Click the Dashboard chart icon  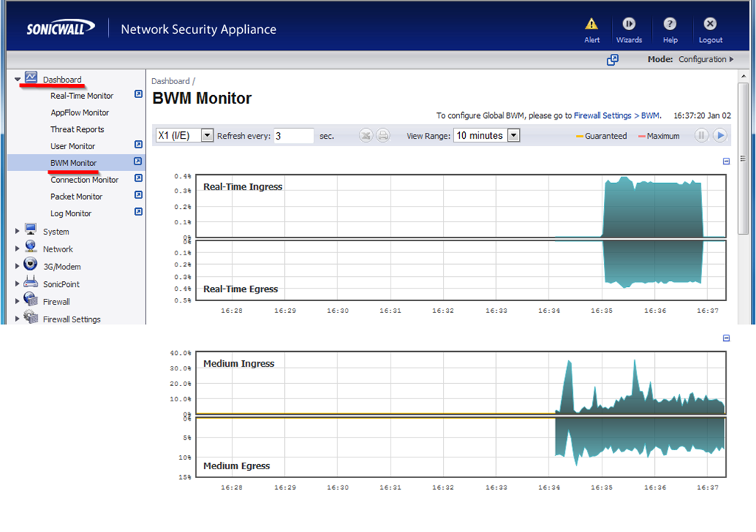click(x=31, y=77)
